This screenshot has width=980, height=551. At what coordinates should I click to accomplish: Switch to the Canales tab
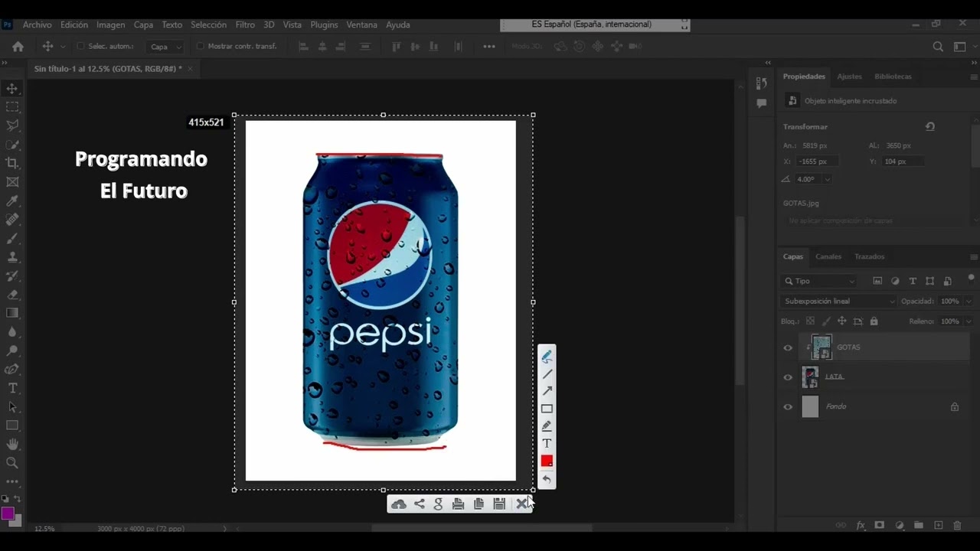[828, 257]
